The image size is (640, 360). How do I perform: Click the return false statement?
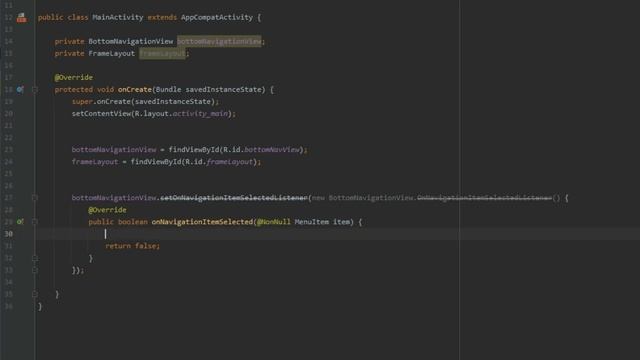pos(133,246)
